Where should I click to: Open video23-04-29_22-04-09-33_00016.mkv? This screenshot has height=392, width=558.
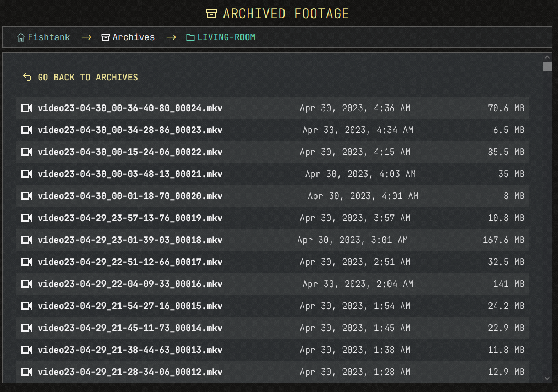click(x=130, y=284)
